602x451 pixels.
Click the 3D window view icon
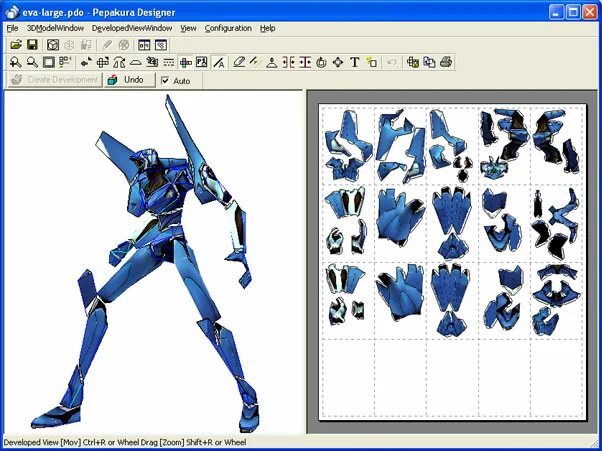tap(161, 45)
